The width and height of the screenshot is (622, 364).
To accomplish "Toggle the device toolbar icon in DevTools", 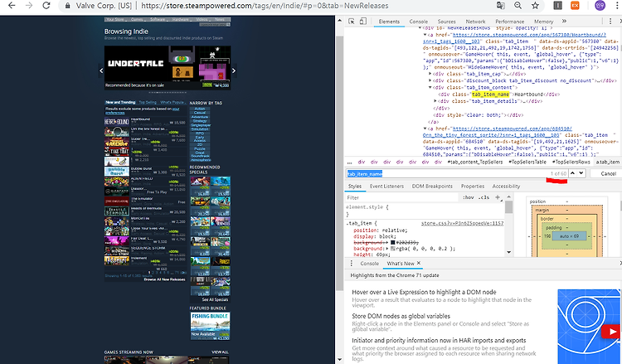I will point(362,22).
